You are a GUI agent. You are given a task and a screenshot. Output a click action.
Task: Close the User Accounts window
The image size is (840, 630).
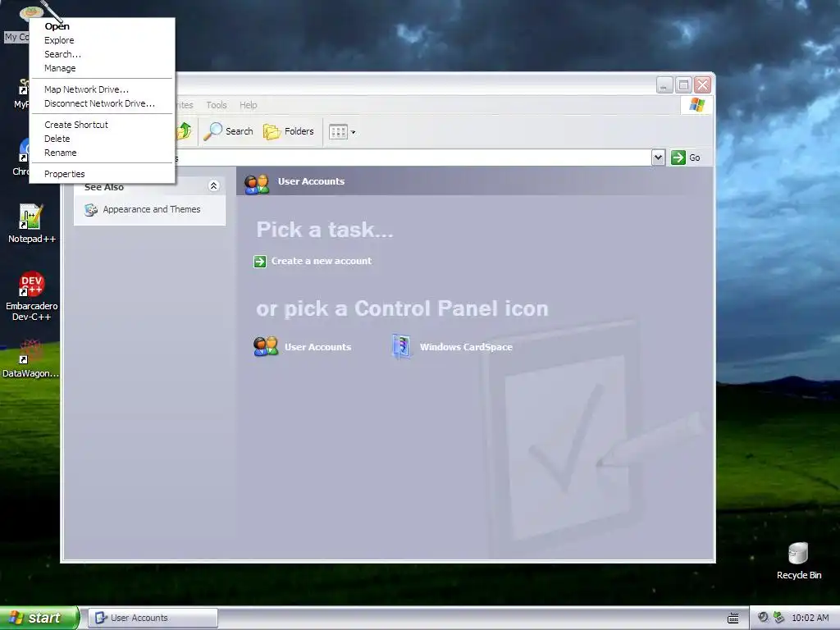coord(702,85)
